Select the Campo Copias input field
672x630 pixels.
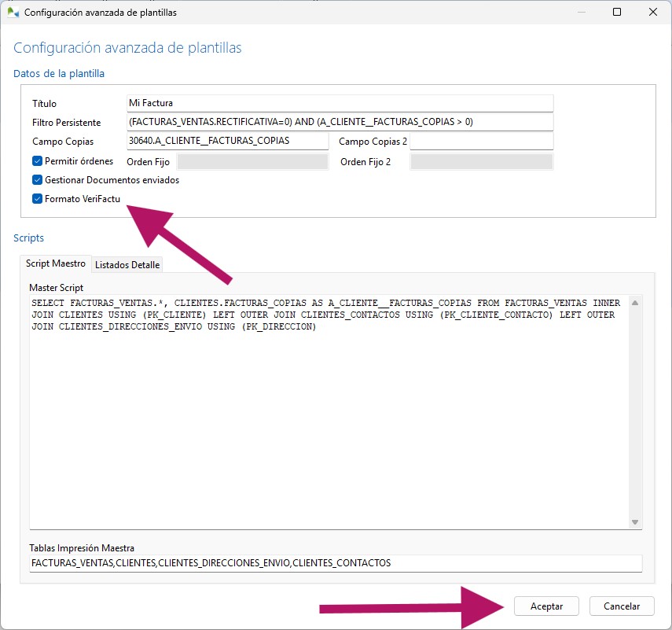[226, 141]
